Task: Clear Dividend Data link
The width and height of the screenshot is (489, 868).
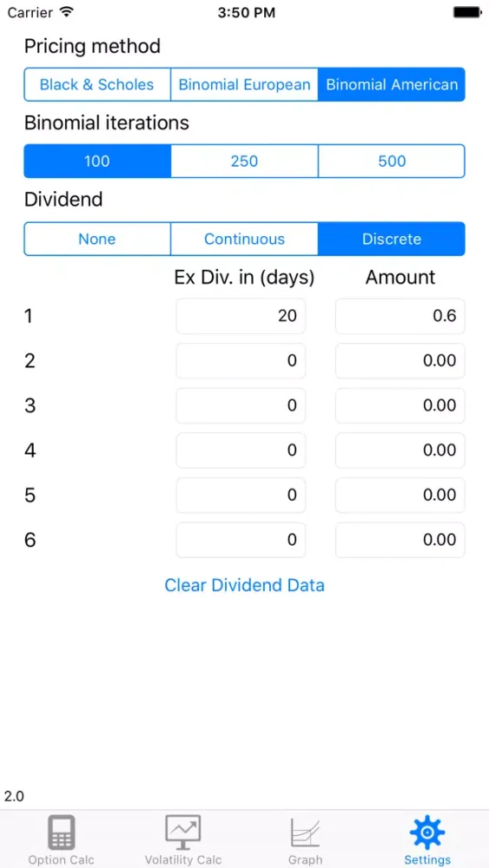Action: tap(244, 585)
